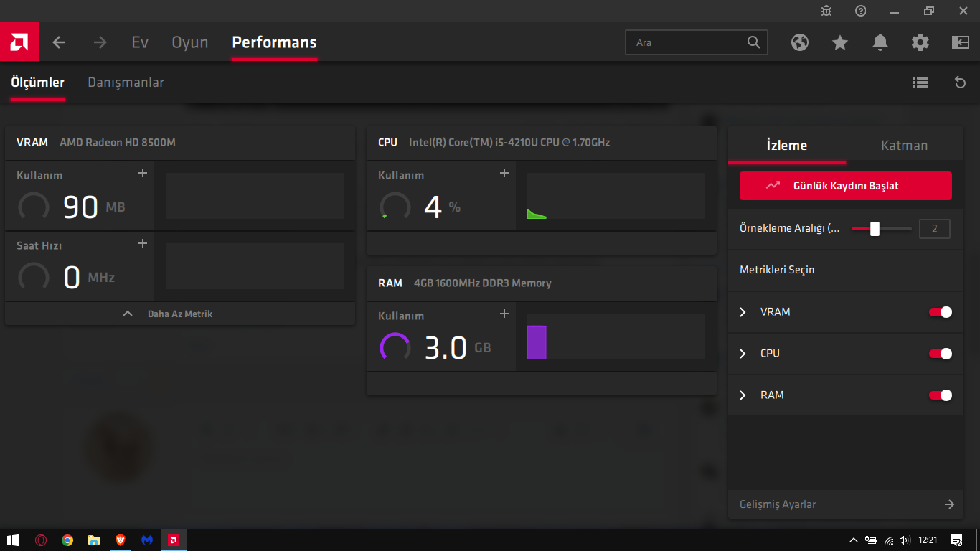Screen dimensions: 980x551
Task: Click the Metrikleri Seçin heading
Action: point(777,270)
